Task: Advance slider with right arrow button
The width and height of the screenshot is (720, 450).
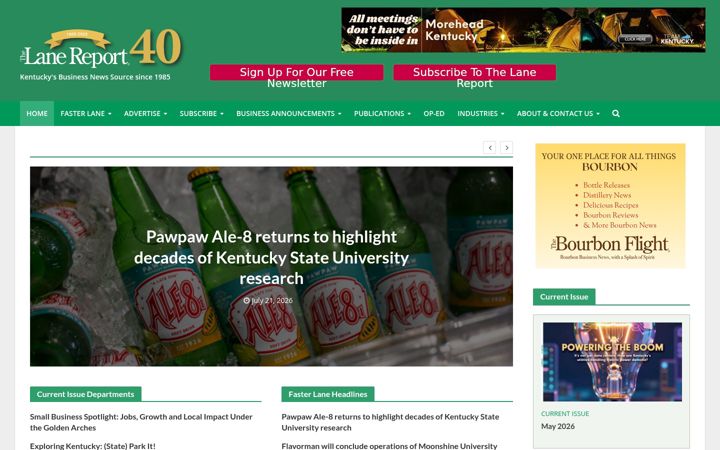Action: (506, 147)
